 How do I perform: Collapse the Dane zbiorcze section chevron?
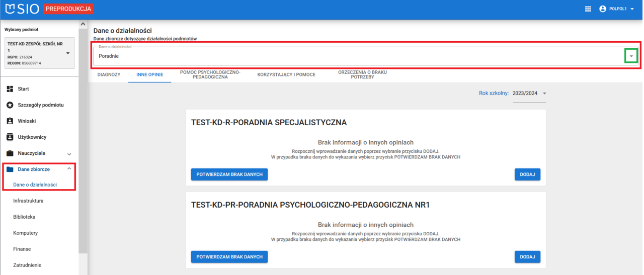pos(69,169)
